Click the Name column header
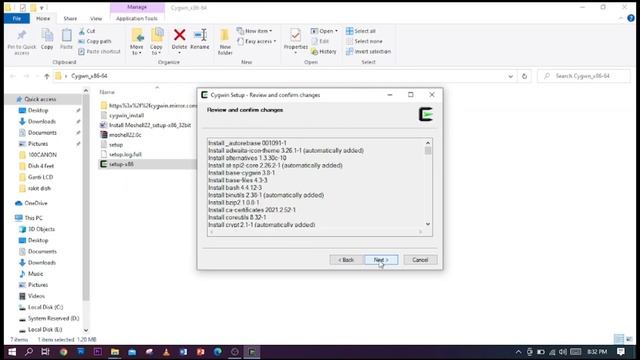The width and height of the screenshot is (640, 360). coord(107,93)
